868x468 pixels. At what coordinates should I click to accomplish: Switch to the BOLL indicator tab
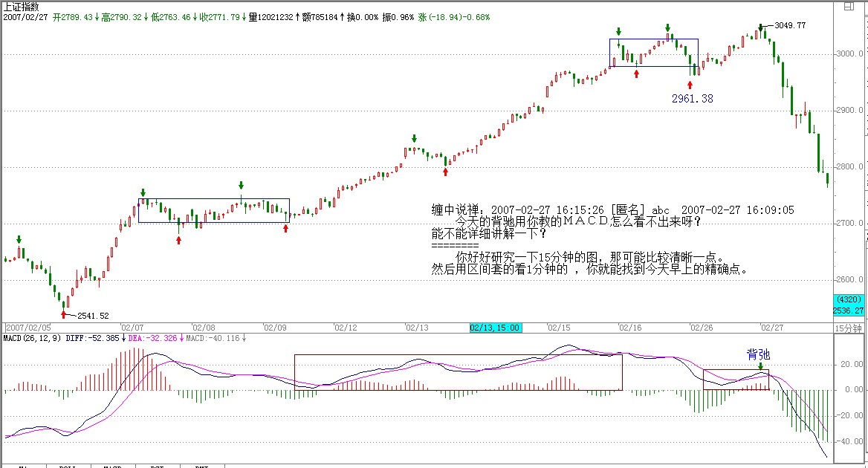tap(68, 466)
